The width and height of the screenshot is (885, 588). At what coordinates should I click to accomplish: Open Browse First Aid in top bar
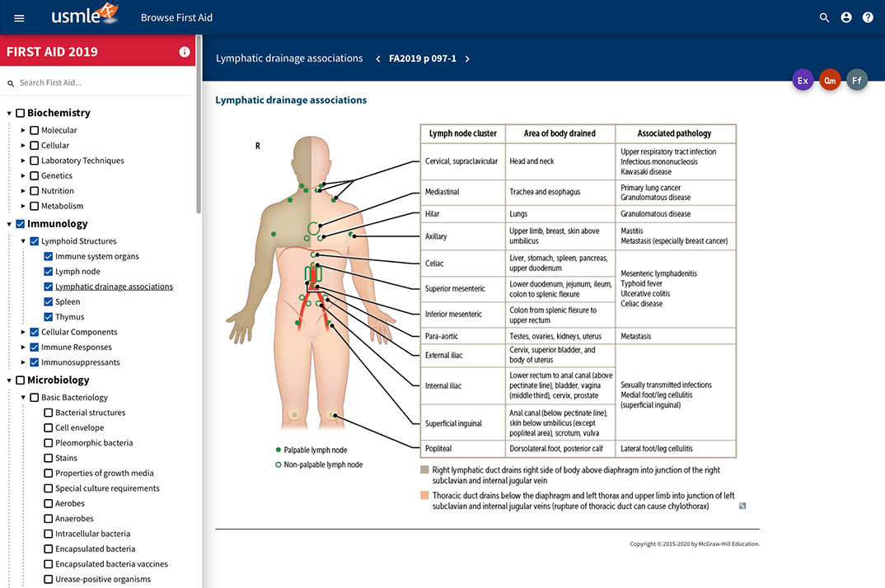click(176, 18)
